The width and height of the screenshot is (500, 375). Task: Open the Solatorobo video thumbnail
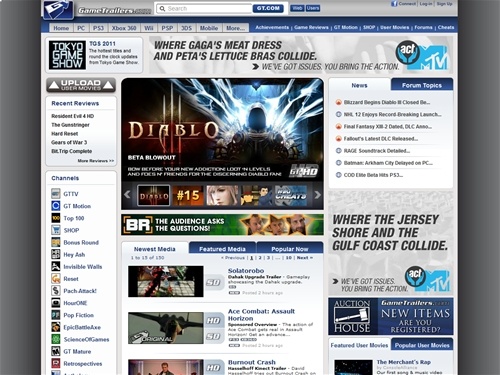pyautogui.click(x=166, y=281)
